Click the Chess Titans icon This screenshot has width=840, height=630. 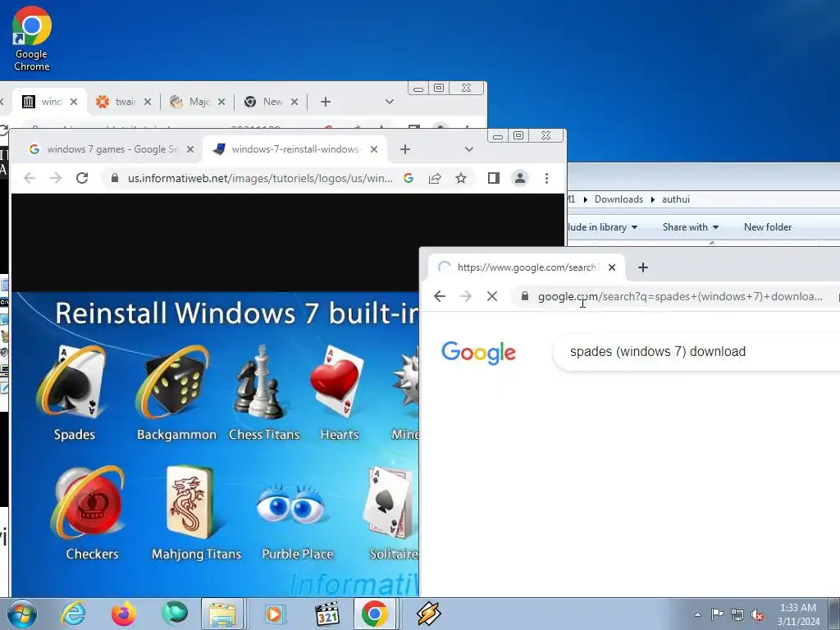[x=260, y=382]
